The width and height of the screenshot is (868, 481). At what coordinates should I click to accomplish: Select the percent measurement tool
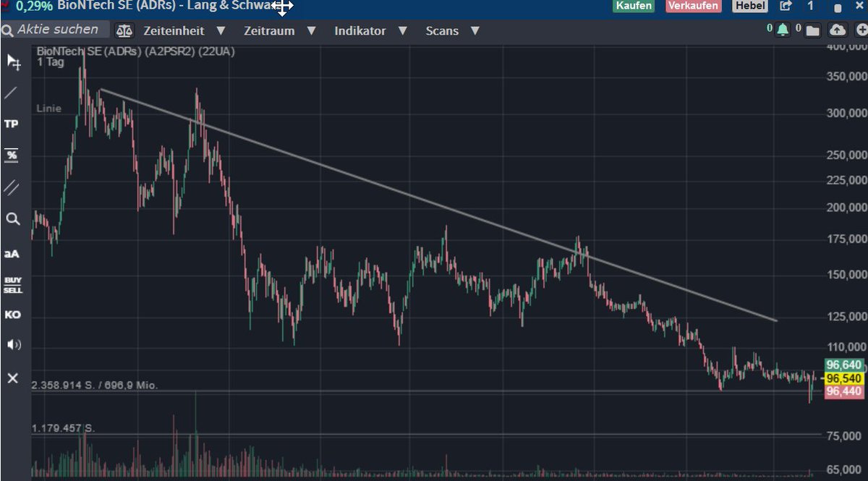click(x=12, y=156)
